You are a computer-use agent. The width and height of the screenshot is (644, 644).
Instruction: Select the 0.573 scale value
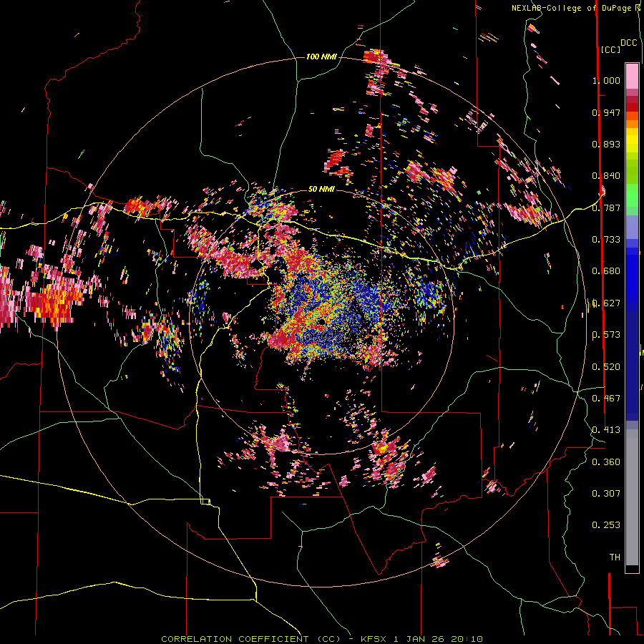point(606,335)
